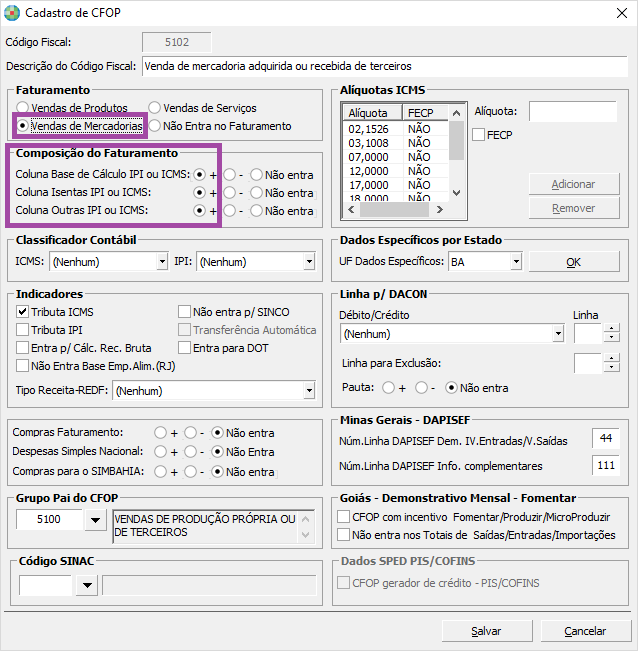
Task: Open the Débito/Crédito dropdown
Action: pos(557,333)
